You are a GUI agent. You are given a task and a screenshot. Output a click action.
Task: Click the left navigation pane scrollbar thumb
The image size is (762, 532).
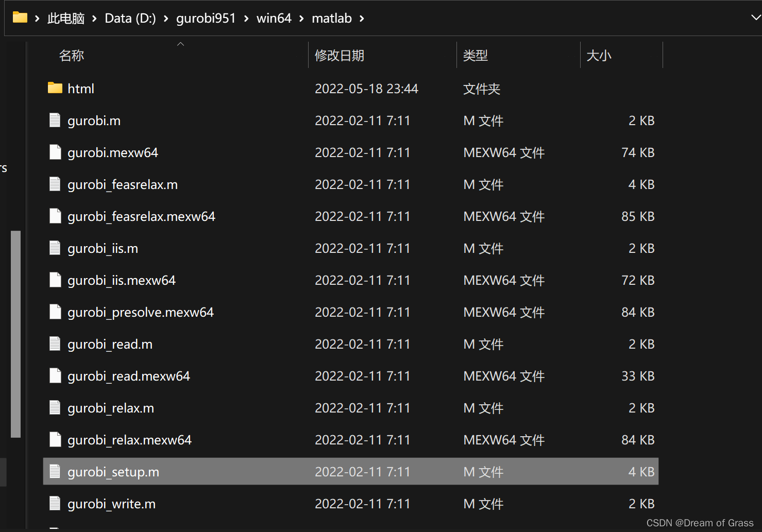pyautogui.click(x=16, y=334)
